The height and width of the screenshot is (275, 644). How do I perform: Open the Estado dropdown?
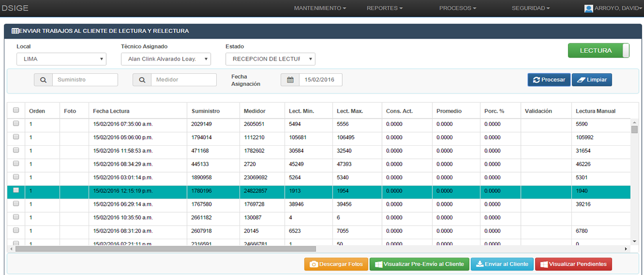tap(270, 59)
